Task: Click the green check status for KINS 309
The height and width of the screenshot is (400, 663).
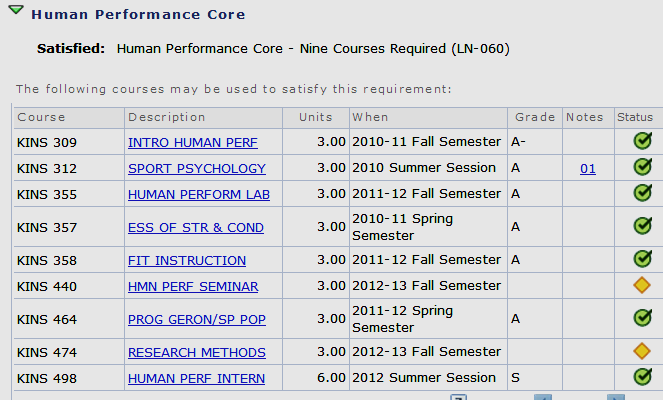Action: tap(642, 142)
